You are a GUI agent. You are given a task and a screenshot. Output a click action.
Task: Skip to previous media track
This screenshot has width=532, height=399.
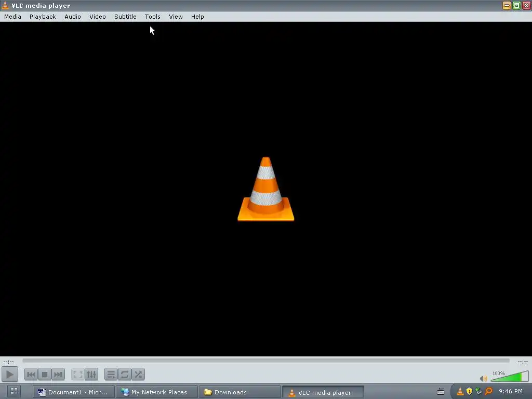pyautogui.click(x=31, y=375)
